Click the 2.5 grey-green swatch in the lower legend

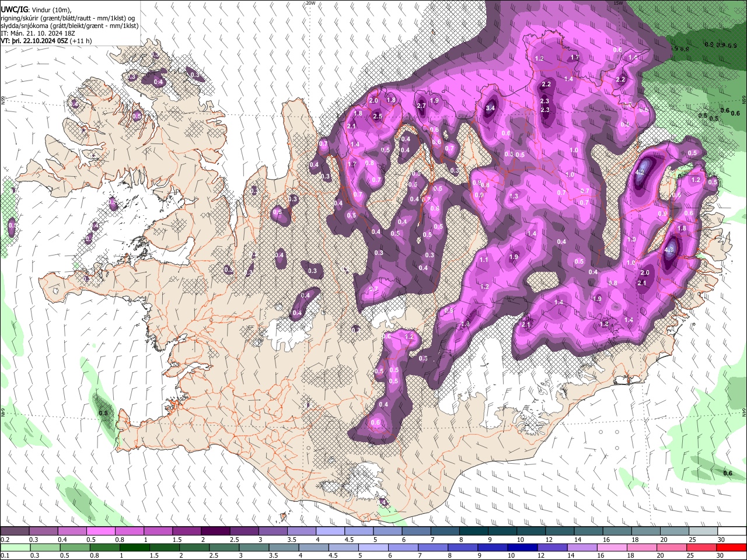(x=225, y=547)
